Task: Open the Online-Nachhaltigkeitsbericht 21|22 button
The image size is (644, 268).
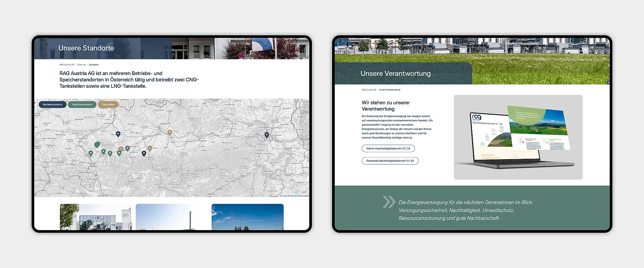Action: point(388,148)
